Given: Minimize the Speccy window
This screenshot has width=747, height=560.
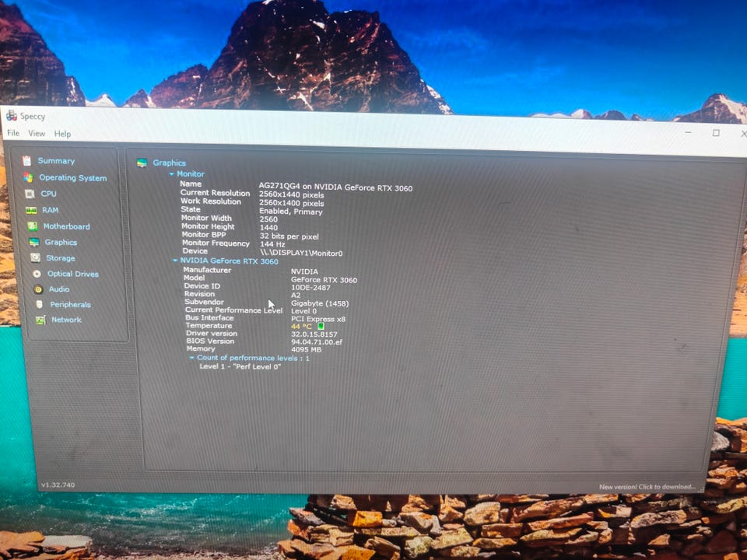Looking at the screenshot, I should 688,132.
